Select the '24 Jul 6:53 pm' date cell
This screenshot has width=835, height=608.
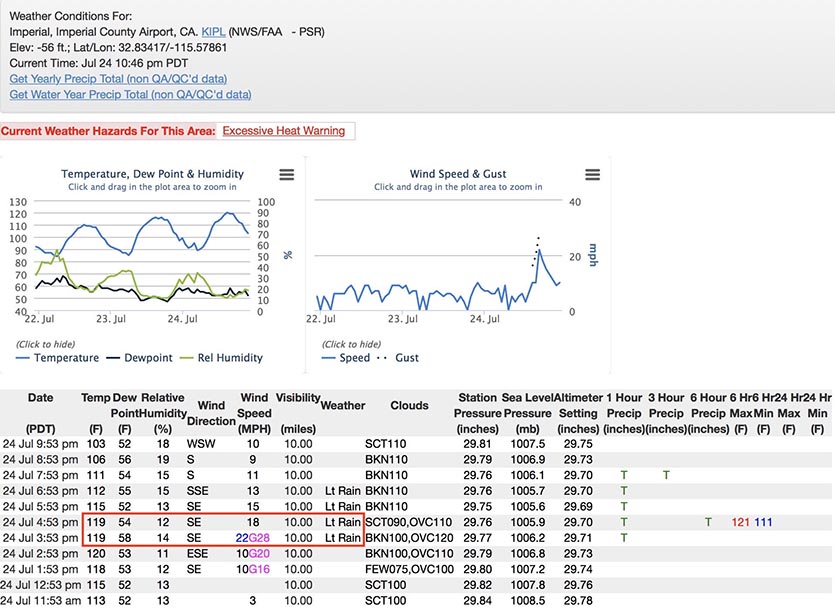(40, 491)
